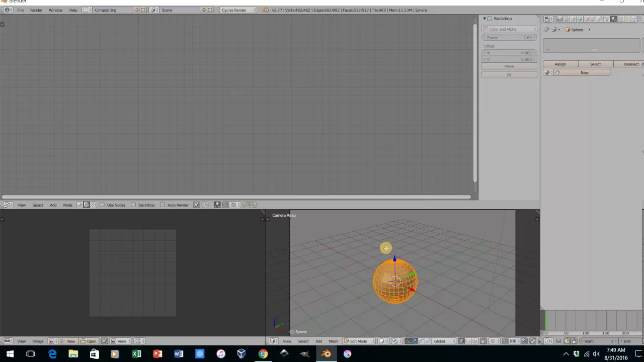The width and height of the screenshot is (644, 362).
Task: Toggle the 3D manipulator axes widget
Action: [408, 341]
